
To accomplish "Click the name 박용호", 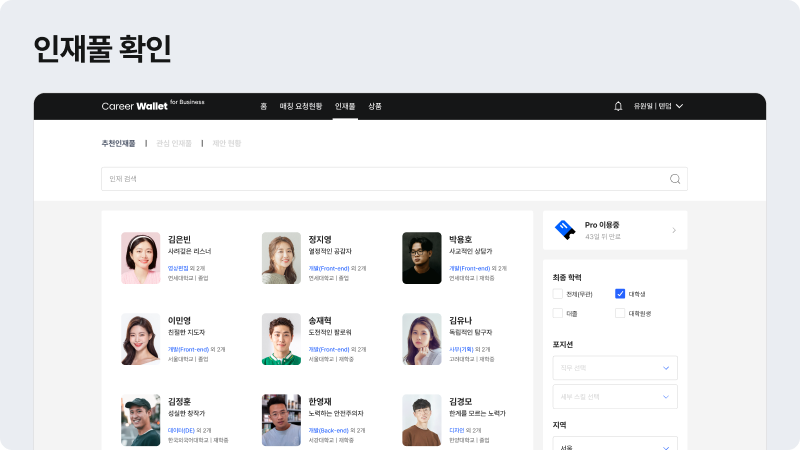I will tap(460, 239).
